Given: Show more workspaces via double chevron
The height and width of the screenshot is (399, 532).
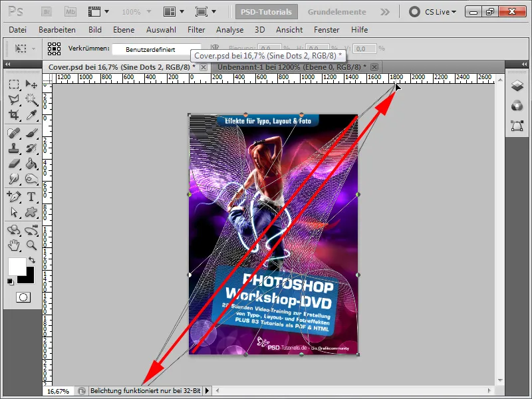Looking at the screenshot, I should (385, 12).
